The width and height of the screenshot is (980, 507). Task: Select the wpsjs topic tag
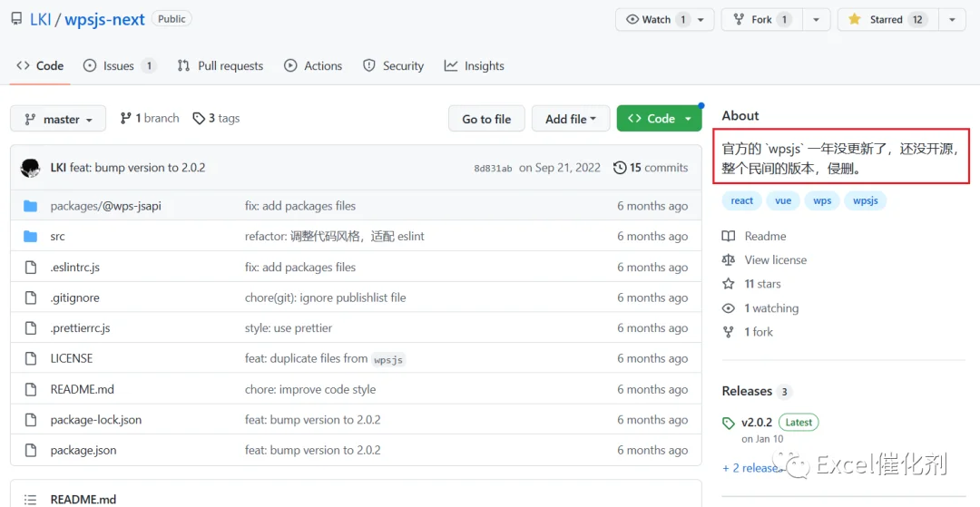(x=865, y=200)
